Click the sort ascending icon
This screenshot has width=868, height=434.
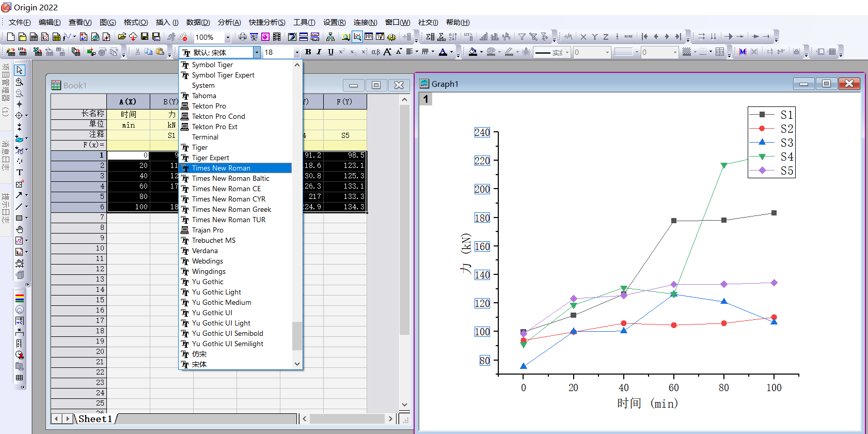(453, 37)
